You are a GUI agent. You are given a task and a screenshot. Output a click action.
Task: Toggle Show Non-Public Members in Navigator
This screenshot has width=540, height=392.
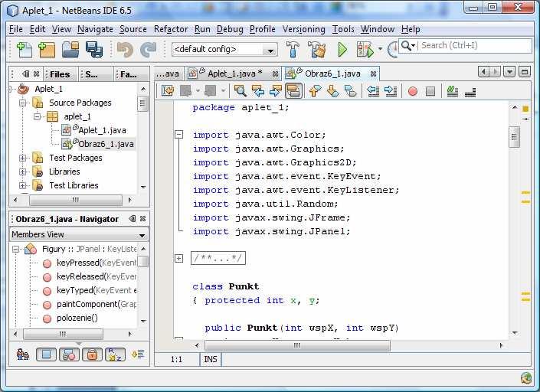[92, 354]
